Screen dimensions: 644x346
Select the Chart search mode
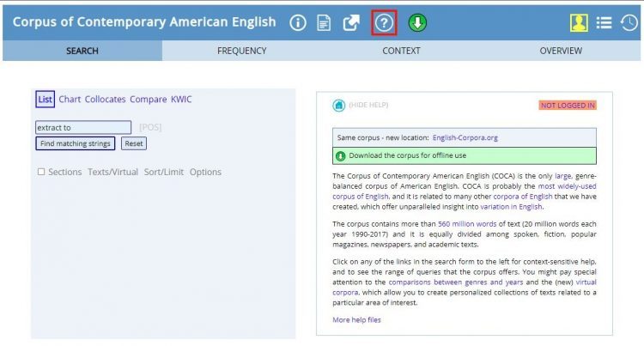click(x=70, y=100)
